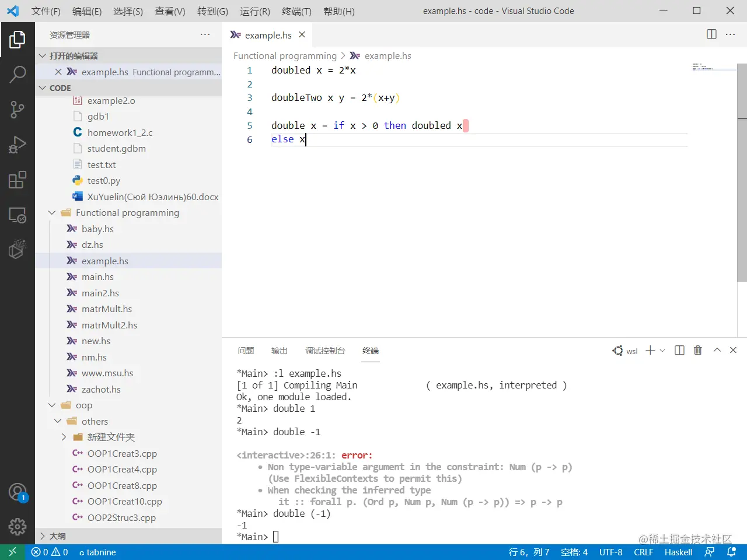Expand the 新建文件夹 folder
This screenshot has height=560, width=747.
64,437
